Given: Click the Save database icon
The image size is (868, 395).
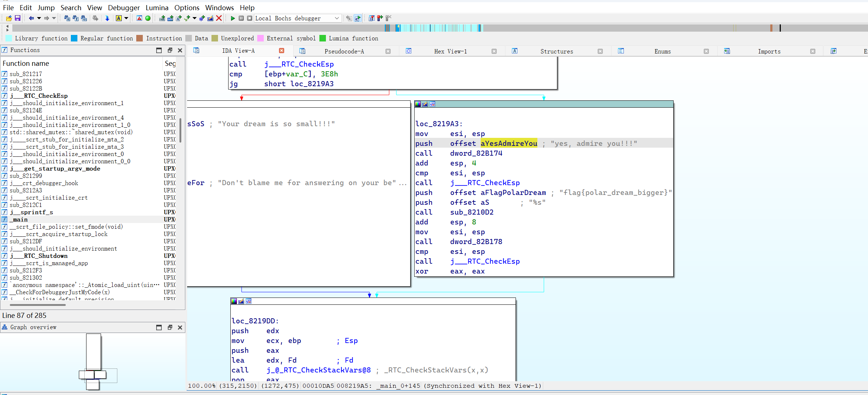Looking at the screenshot, I should pos(17,18).
